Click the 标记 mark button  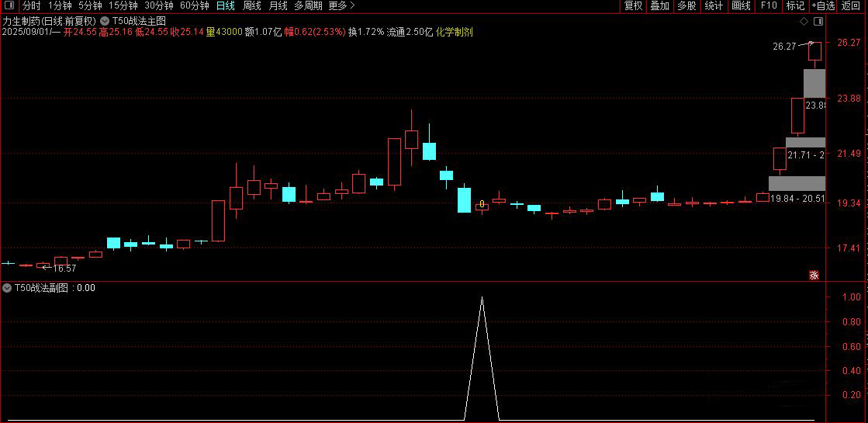pos(796,6)
